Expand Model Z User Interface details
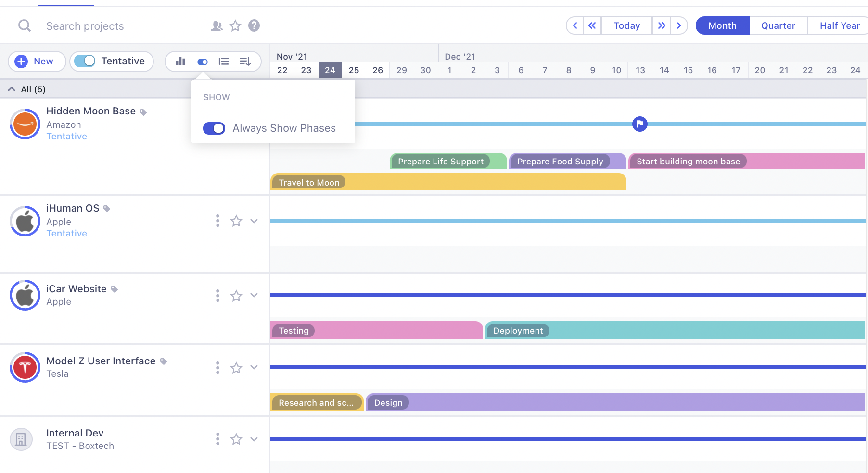The height and width of the screenshot is (473, 868). [254, 367]
